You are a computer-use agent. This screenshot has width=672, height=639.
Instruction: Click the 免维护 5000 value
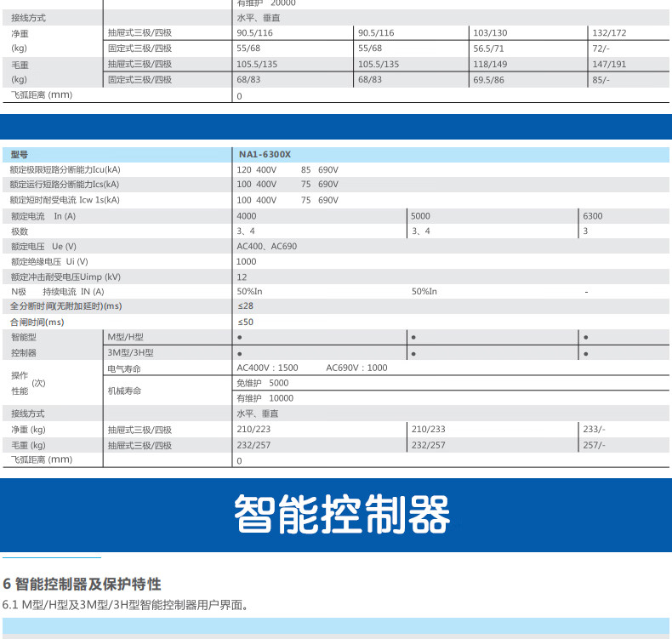pos(263,383)
